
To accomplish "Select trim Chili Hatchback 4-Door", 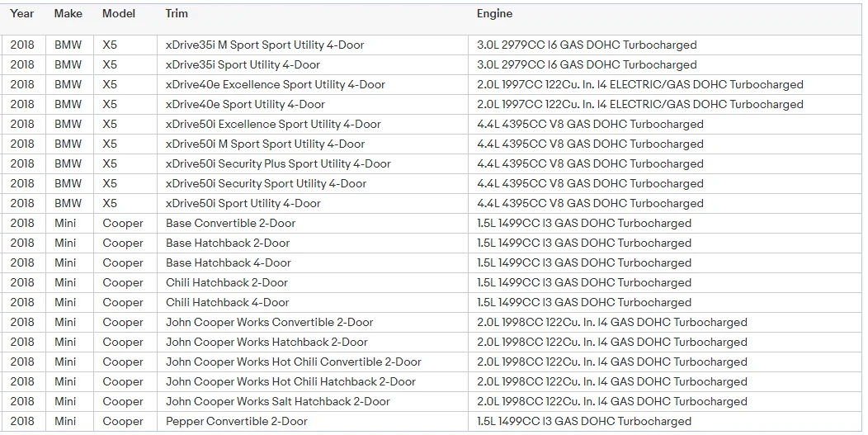I will point(227,303).
